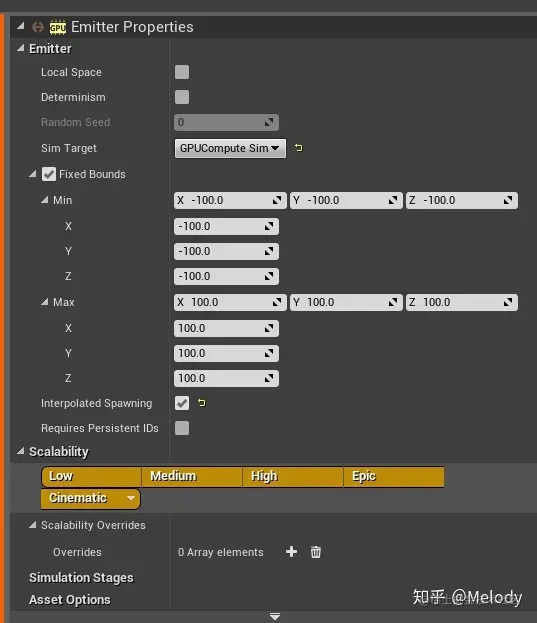Collapse the Max bounds expander
The height and width of the screenshot is (623, 537).
pos(44,302)
